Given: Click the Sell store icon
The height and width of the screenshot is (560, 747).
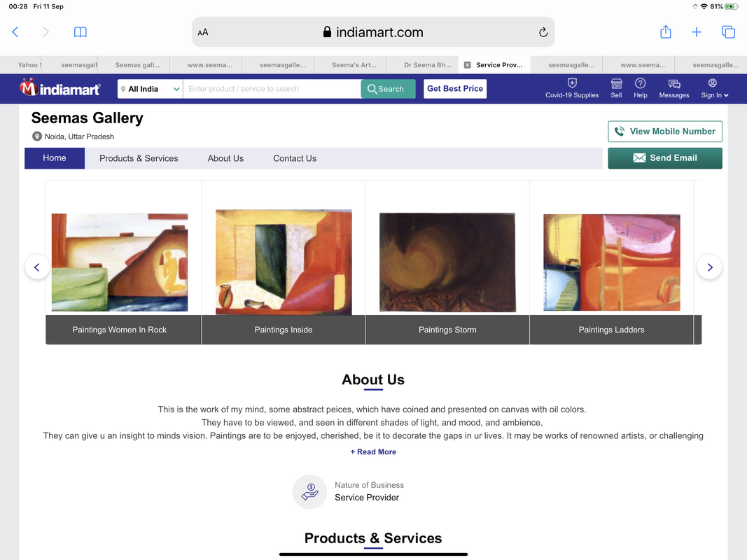Looking at the screenshot, I should (x=616, y=84).
